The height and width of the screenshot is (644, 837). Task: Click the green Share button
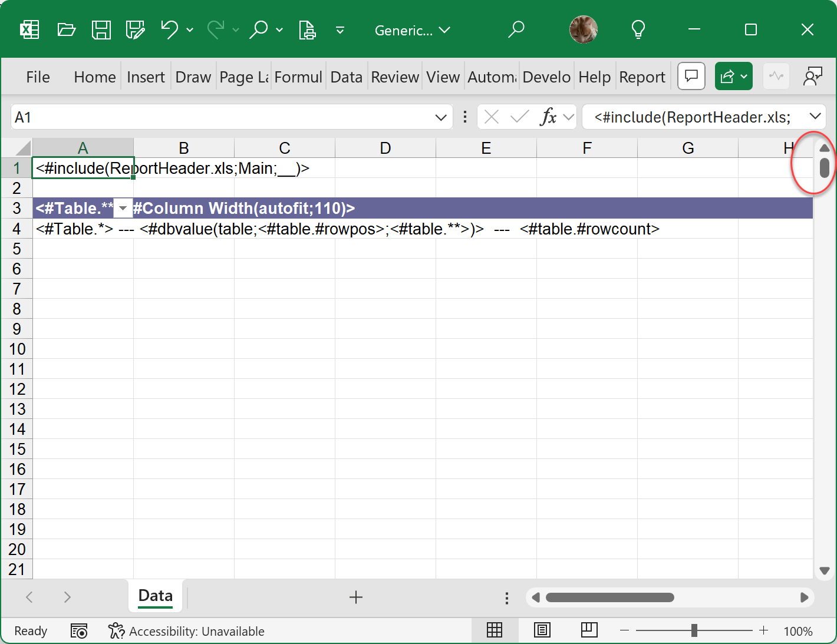(727, 77)
